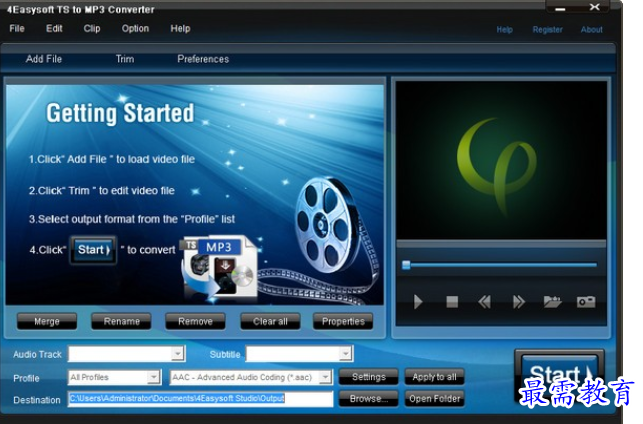Screen dimensions: 643x424
Task: Expand the Audio Track dropdown
Action: pyautogui.click(x=178, y=353)
